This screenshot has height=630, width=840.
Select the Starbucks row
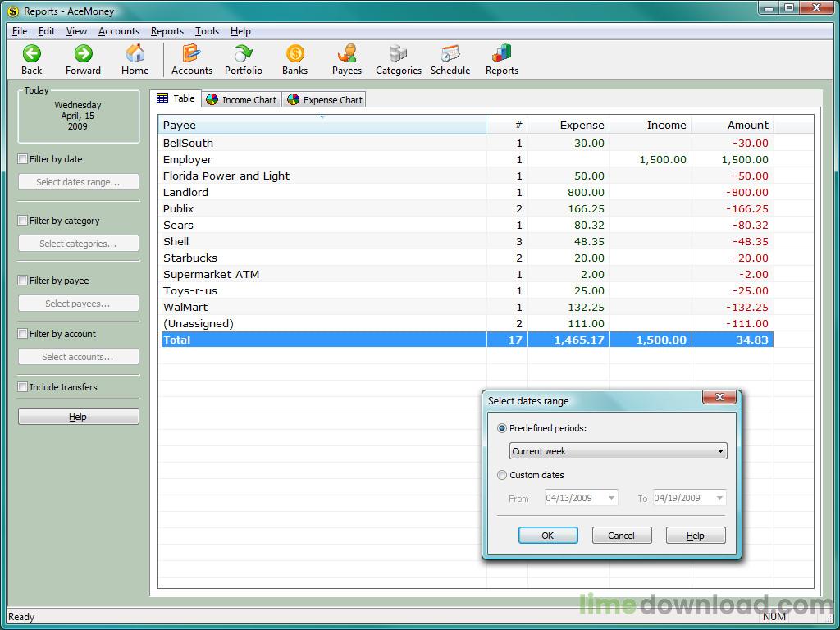tap(467, 258)
